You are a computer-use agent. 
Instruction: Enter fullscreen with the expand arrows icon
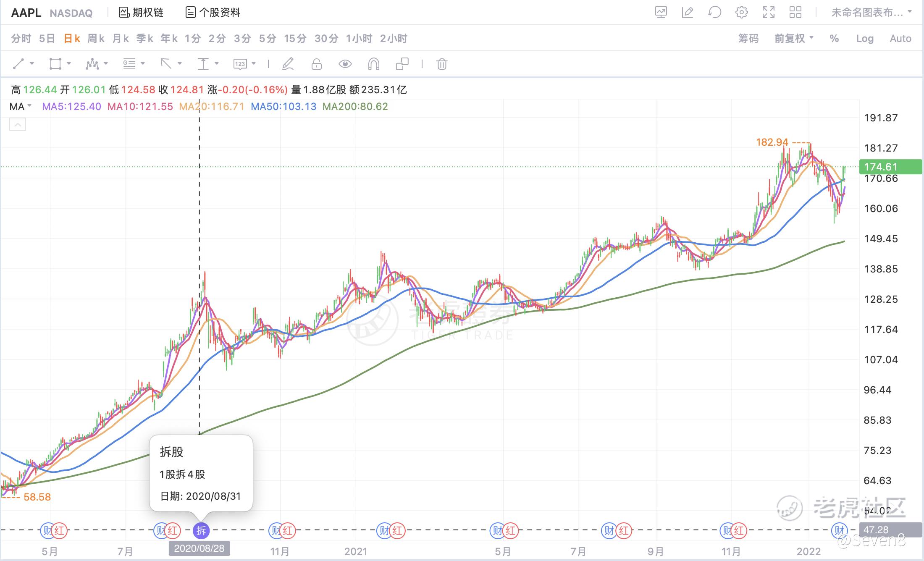tap(769, 13)
